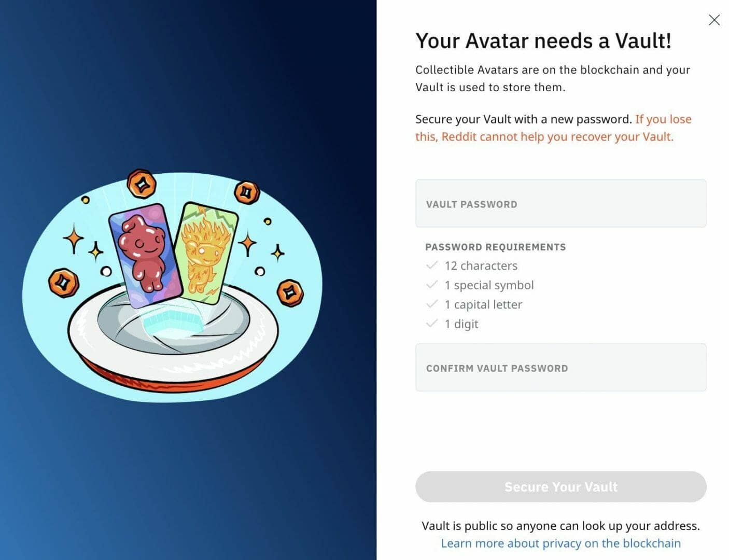The image size is (729, 560).
Task: Click the red gummy avatar card
Action: pyautogui.click(x=145, y=255)
